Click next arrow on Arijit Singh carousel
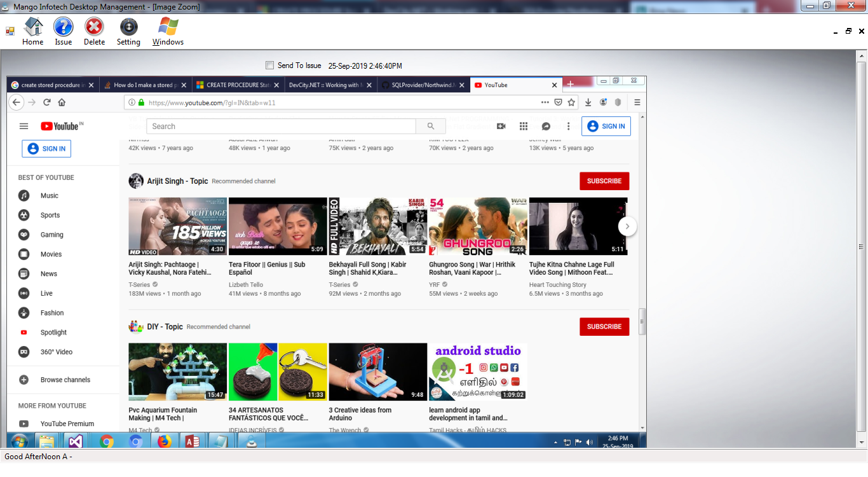This screenshot has height=477, width=868. point(627,226)
